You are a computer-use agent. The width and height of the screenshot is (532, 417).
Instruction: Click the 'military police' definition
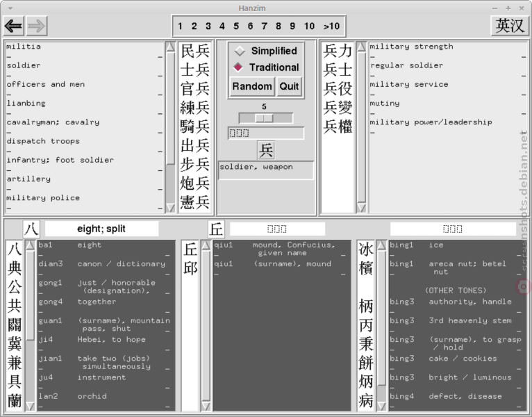[43, 198]
